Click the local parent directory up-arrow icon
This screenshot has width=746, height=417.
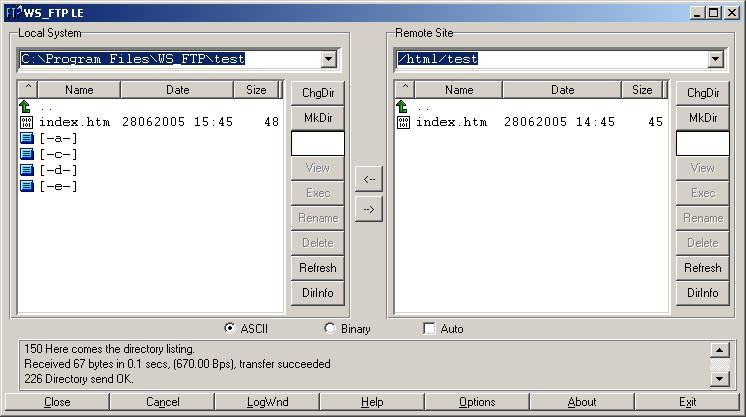[x=26, y=106]
